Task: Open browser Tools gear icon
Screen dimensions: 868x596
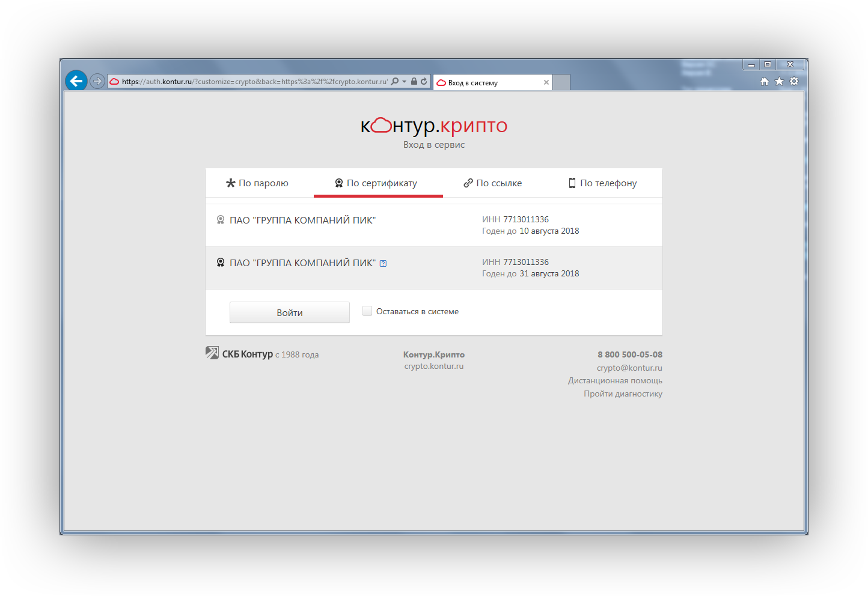Action: tap(794, 81)
